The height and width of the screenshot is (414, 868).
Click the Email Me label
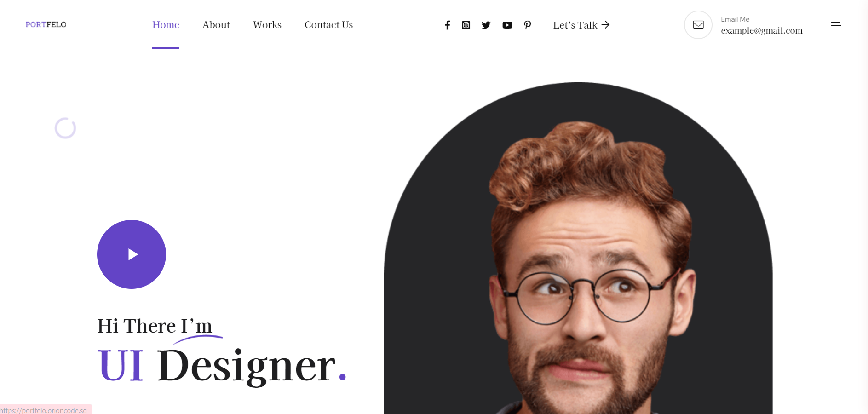[x=735, y=19]
